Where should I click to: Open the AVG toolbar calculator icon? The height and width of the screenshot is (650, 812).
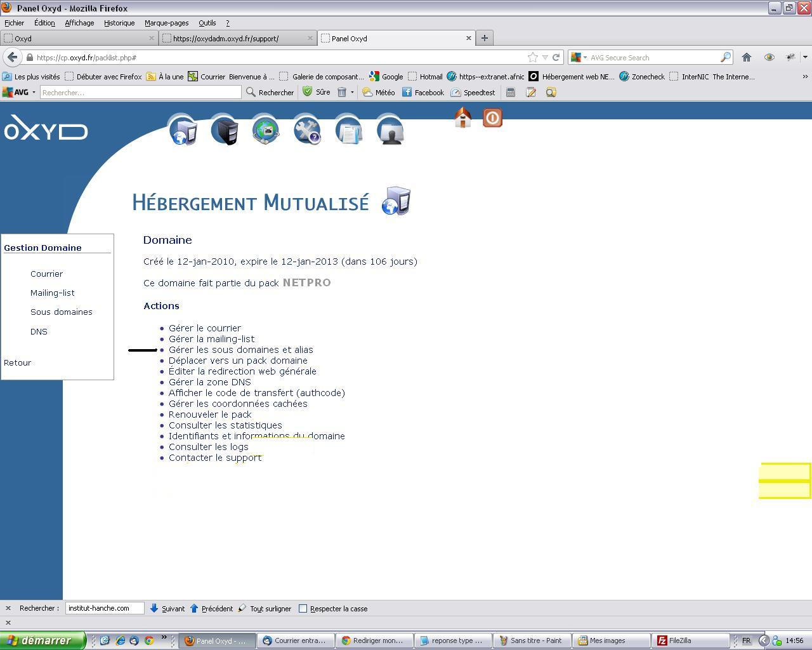click(511, 92)
